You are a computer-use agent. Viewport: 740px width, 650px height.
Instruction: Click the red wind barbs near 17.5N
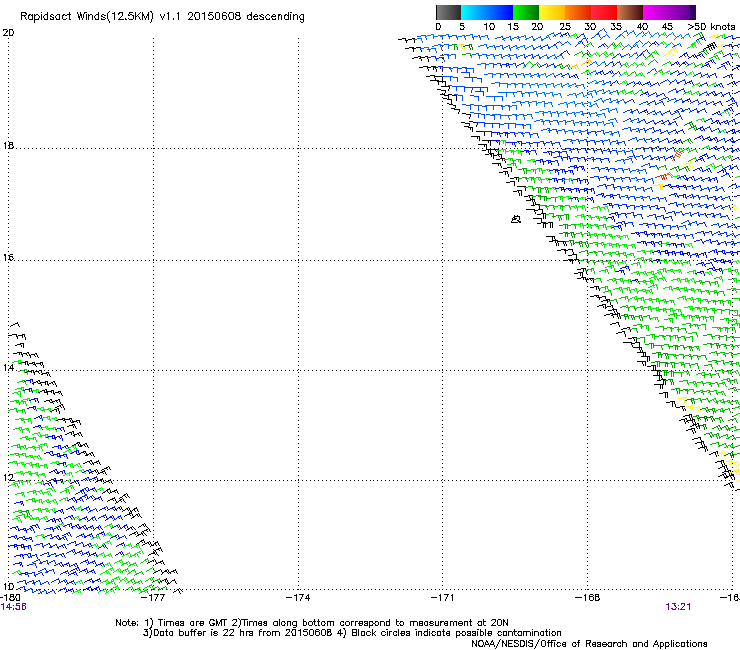tap(664, 176)
